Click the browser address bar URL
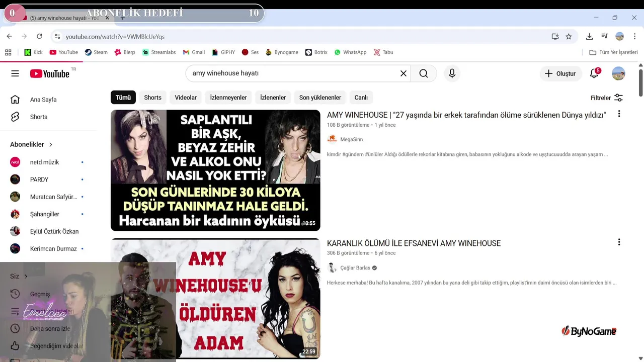 tap(115, 37)
